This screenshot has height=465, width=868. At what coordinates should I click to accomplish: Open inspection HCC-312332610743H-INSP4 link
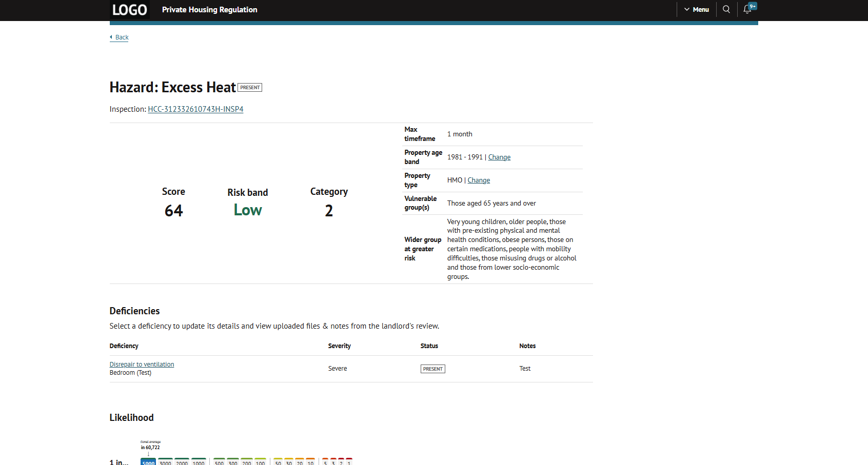(x=195, y=109)
